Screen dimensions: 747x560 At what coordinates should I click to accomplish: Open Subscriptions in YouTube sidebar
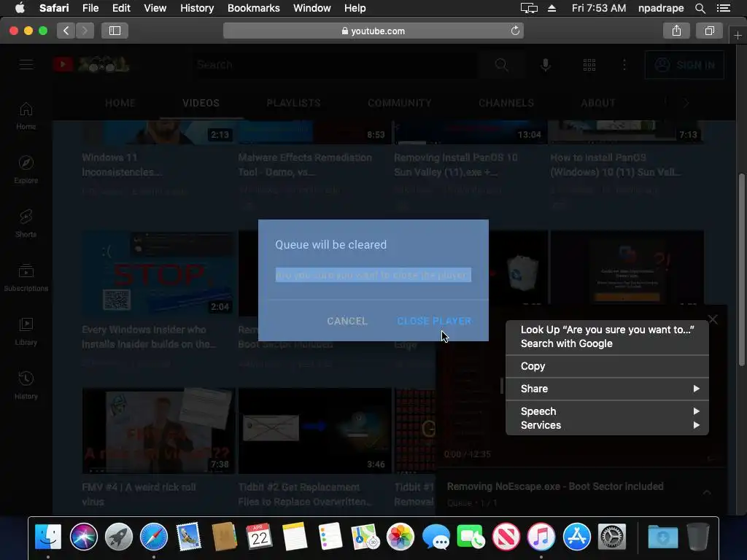pos(26,278)
